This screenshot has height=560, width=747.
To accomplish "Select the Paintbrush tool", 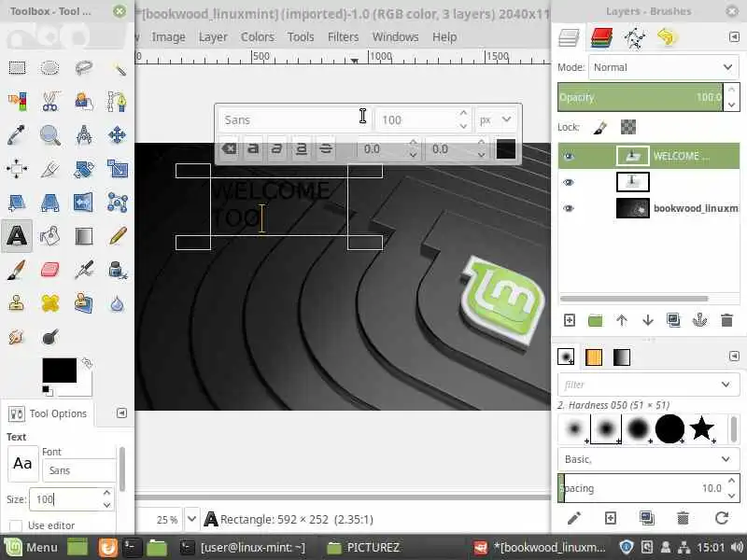I will click(x=17, y=270).
